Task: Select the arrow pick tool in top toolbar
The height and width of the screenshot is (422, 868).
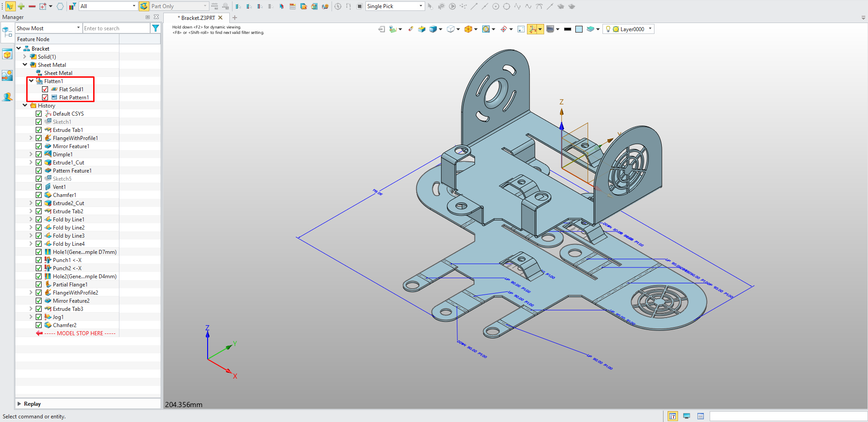Action: click(x=9, y=6)
